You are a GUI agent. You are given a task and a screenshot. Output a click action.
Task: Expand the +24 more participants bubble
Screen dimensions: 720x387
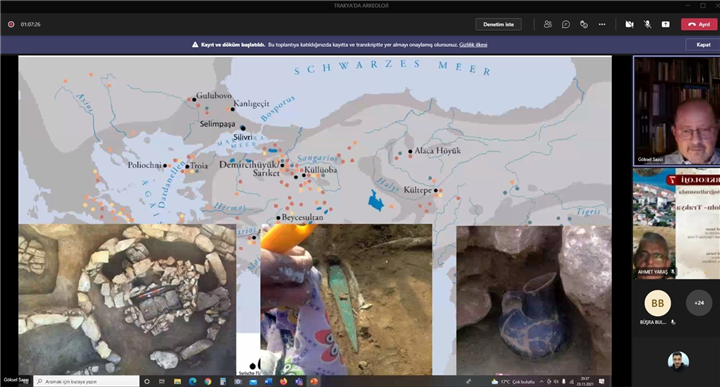pos(699,303)
